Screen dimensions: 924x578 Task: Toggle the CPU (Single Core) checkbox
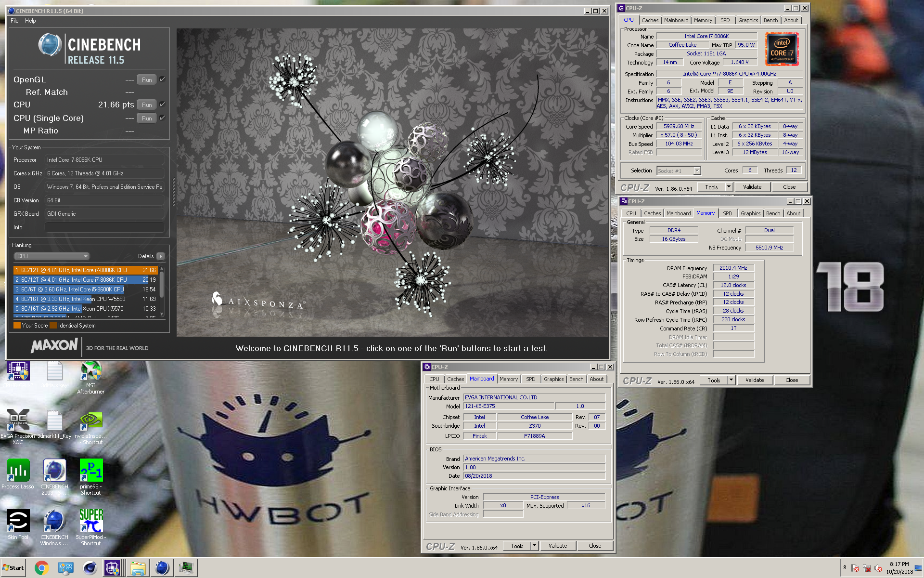point(162,118)
